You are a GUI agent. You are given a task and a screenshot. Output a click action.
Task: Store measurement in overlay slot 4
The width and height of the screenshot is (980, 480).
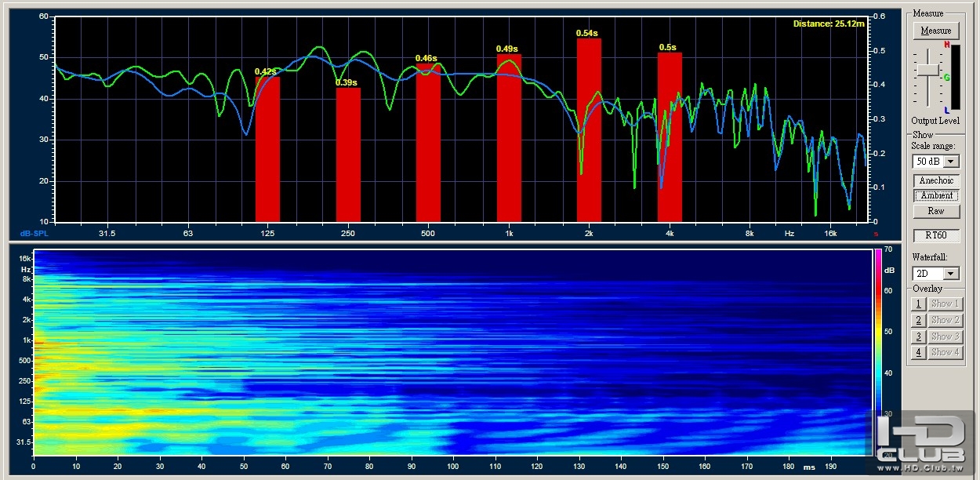tap(919, 352)
